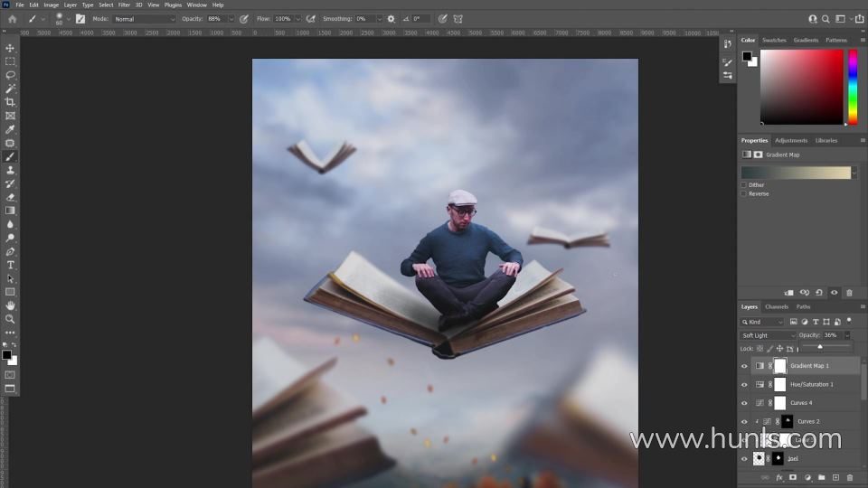
Task: Enable the Reverse checkbox
Action: 744,193
